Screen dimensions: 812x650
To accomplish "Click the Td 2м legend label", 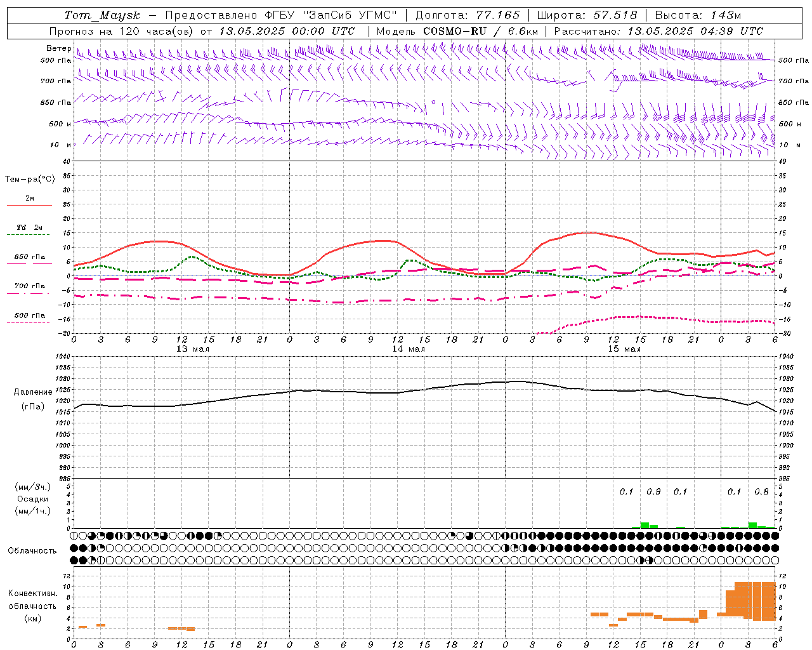I will pyautogui.click(x=30, y=227).
